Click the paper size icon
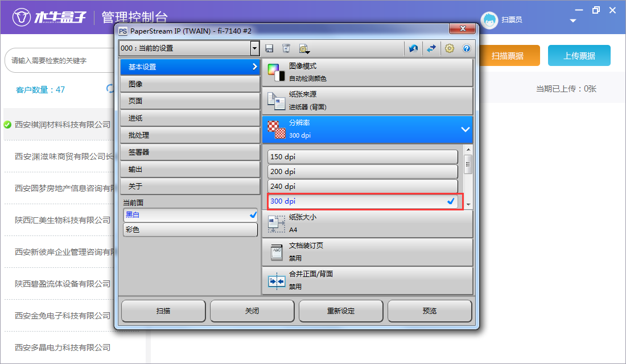The width and height of the screenshot is (626, 364). [x=276, y=224]
